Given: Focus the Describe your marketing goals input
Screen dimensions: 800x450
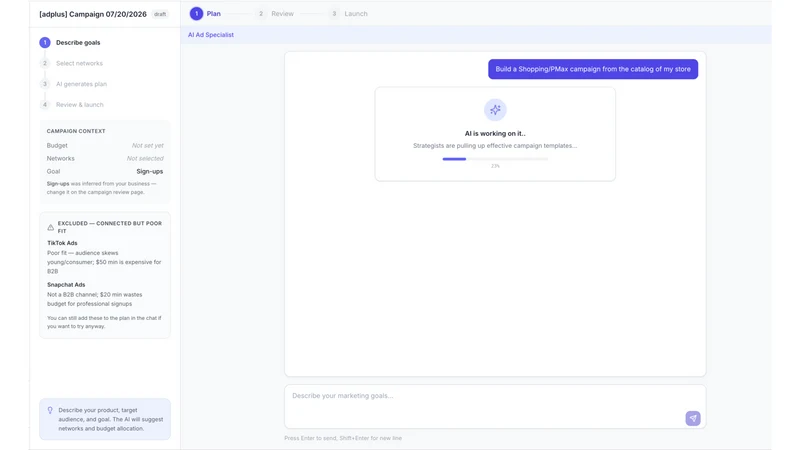Looking at the screenshot, I should click(x=495, y=407).
